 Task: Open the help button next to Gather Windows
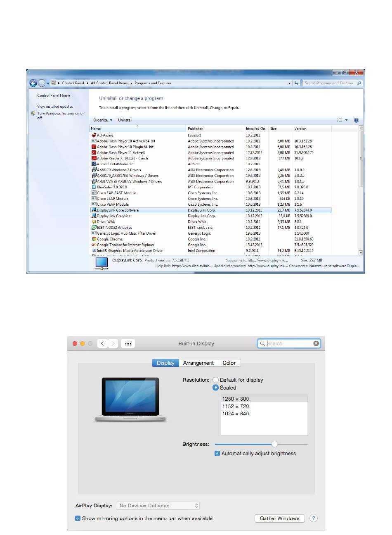pos(314,518)
